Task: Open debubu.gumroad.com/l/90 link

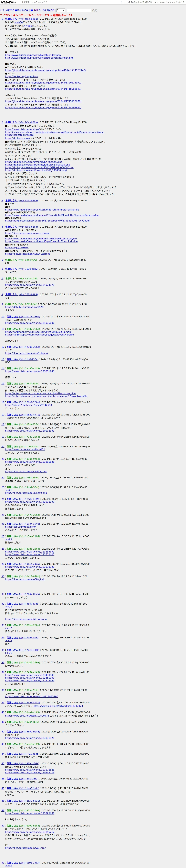Action: (x=25, y=307)
